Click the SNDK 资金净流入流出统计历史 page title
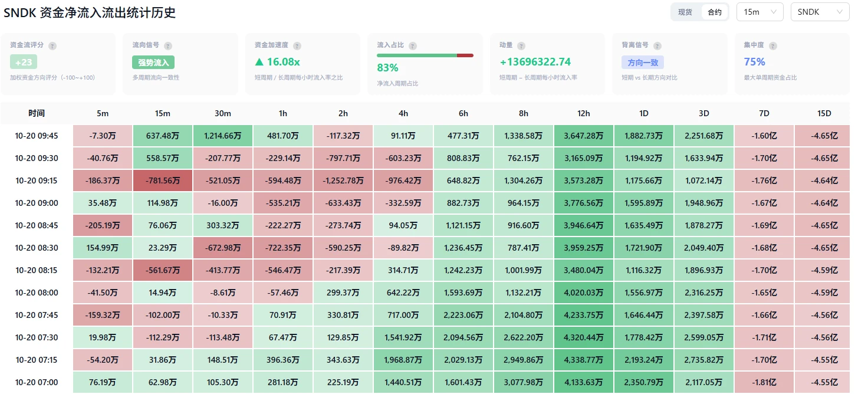The width and height of the screenshot is (868, 394). point(90,12)
